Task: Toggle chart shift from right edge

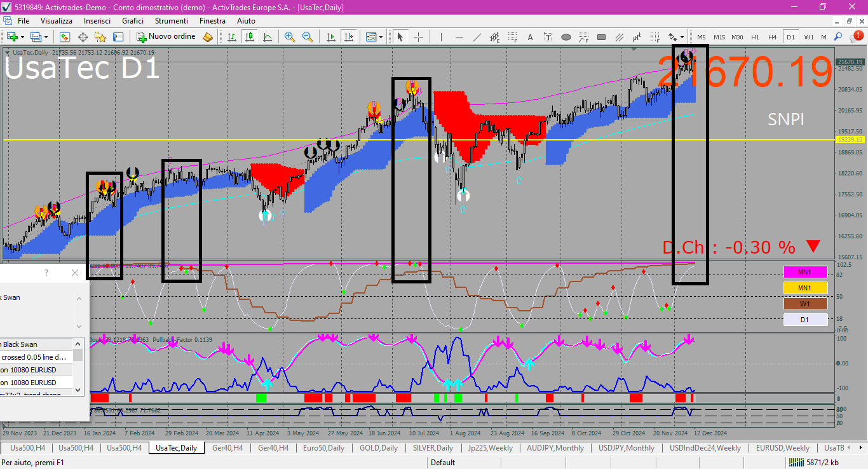Action: point(349,37)
